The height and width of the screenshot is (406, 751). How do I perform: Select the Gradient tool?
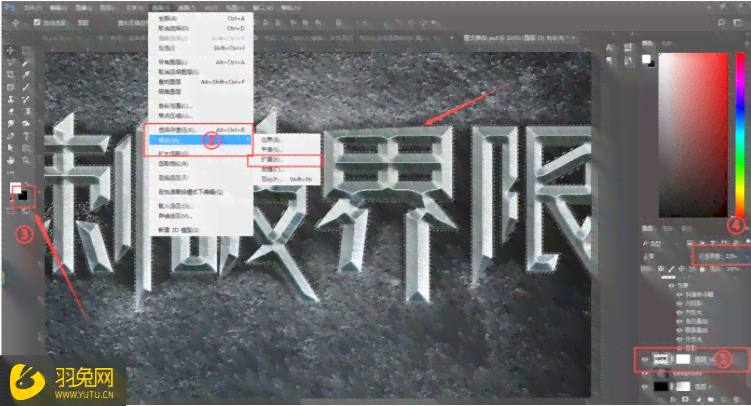pyautogui.click(x=26, y=112)
